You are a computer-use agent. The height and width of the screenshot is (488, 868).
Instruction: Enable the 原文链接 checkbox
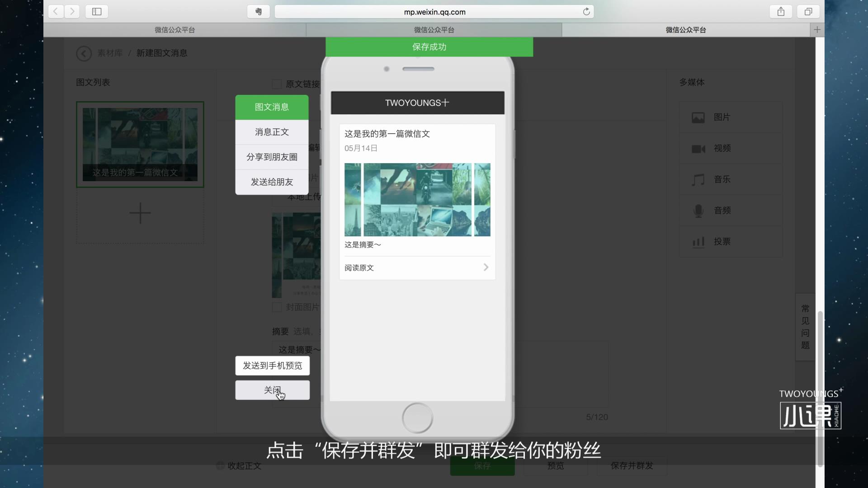276,84
